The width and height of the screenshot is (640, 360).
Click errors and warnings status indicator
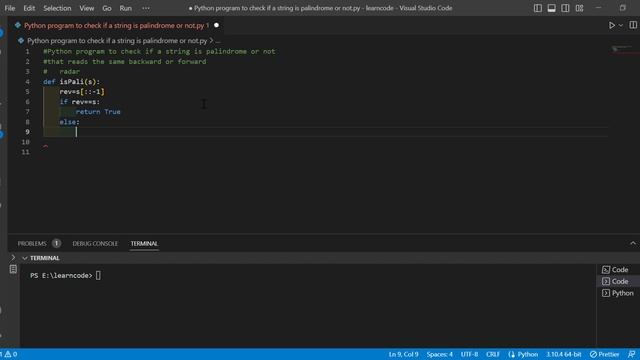(x=9, y=354)
